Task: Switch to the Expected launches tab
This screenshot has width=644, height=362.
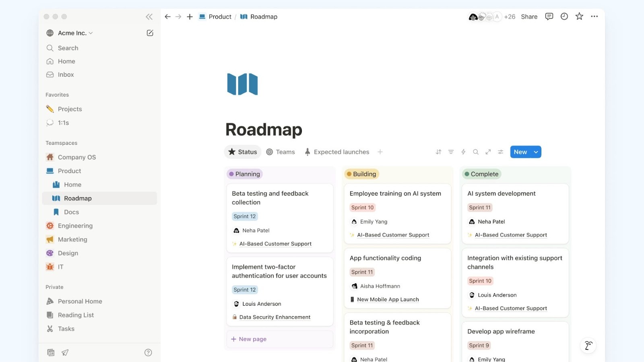Action: tap(341, 152)
